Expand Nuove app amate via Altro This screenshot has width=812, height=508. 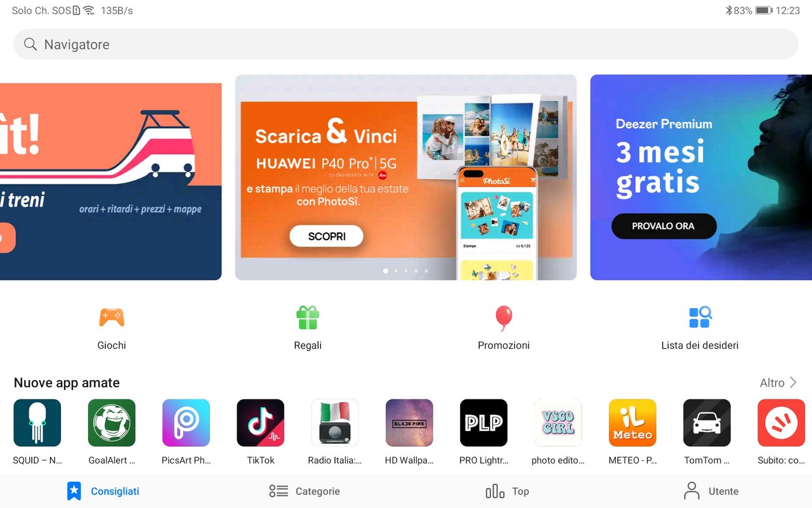pos(778,382)
